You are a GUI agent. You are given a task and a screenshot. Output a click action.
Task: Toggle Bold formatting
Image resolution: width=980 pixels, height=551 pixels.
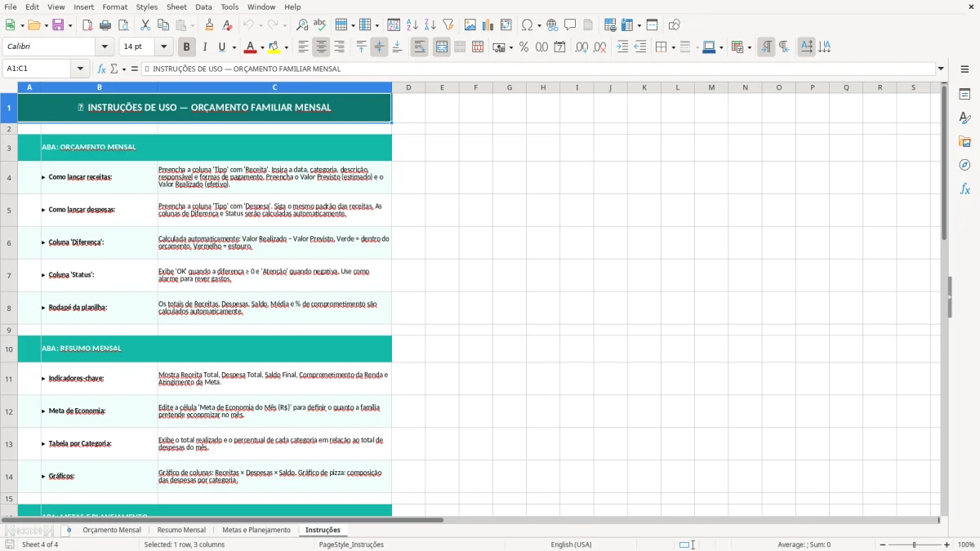pyautogui.click(x=187, y=47)
